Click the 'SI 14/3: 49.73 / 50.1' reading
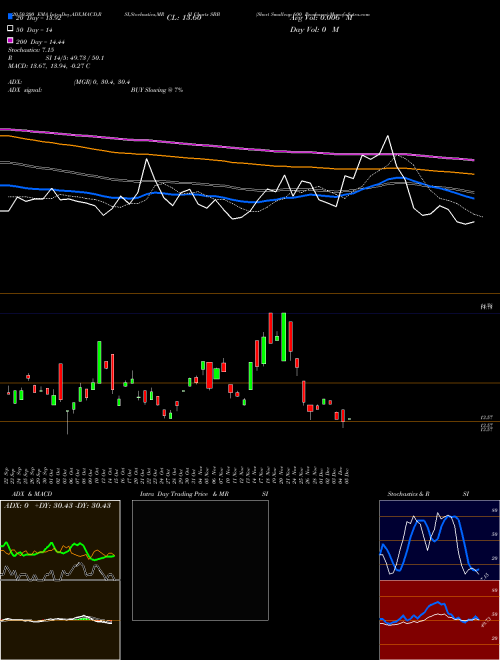Image resolution: width=500 pixels, height=660 pixels. pos(75,58)
